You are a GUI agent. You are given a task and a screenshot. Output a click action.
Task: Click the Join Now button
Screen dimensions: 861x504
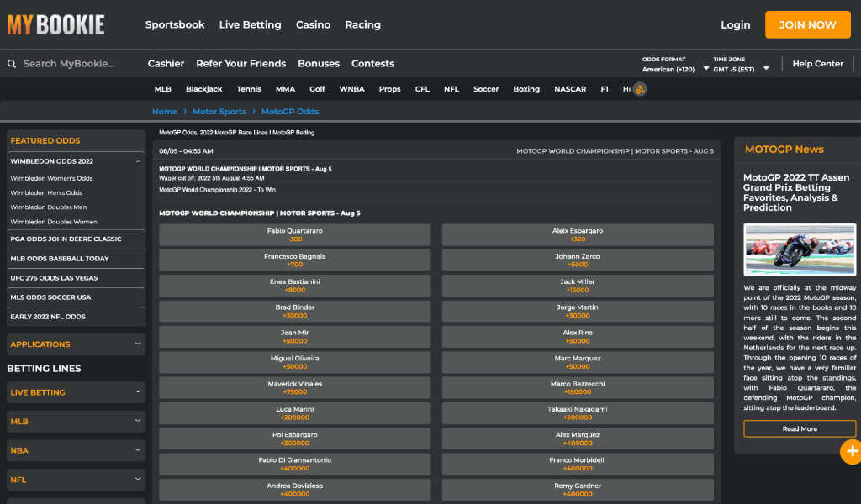tap(808, 24)
